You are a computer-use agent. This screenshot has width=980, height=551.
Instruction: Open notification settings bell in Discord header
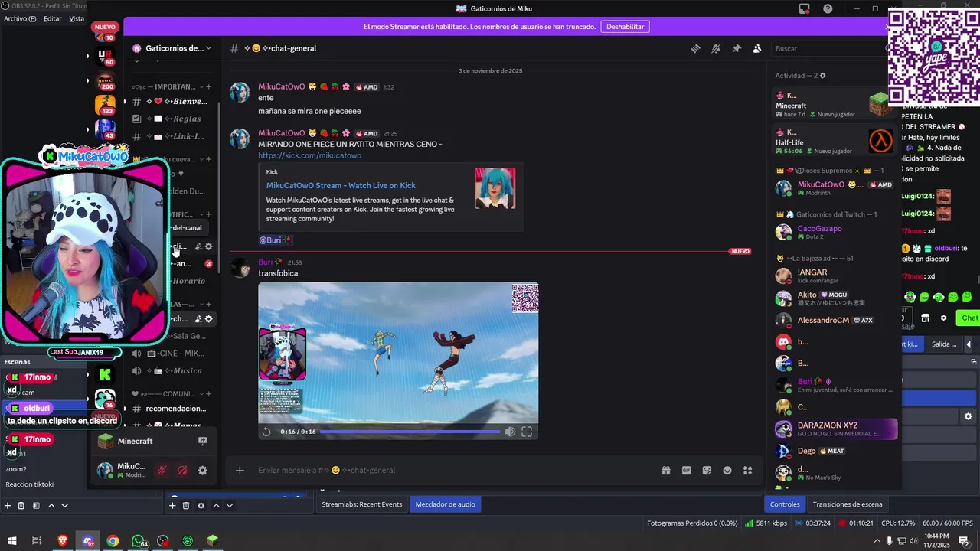(x=716, y=48)
